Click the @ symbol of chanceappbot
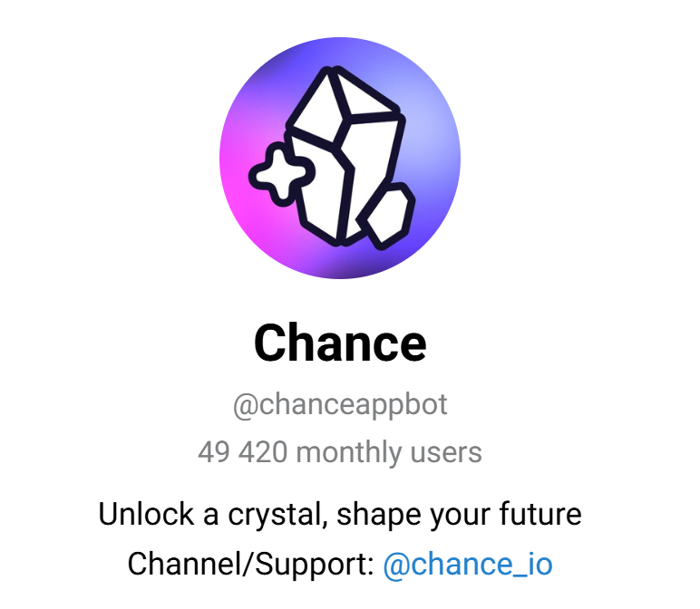The height and width of the screenshot is (609, 700). point(245,406)
